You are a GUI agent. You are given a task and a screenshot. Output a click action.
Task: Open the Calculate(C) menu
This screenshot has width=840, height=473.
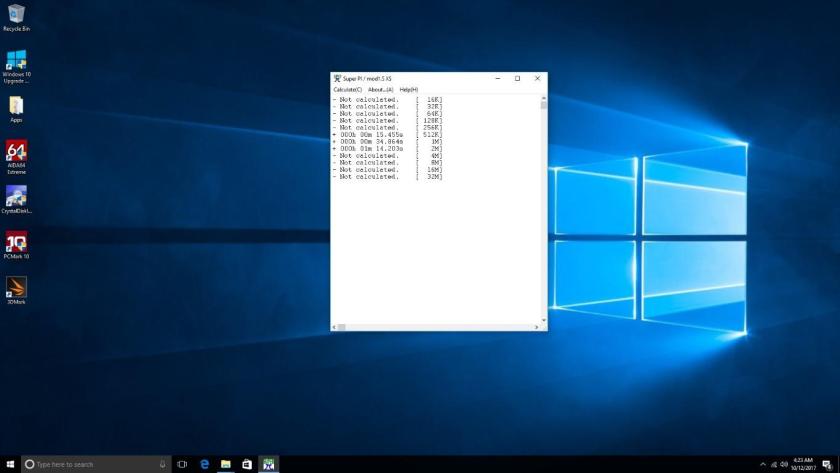pos(348,90)
